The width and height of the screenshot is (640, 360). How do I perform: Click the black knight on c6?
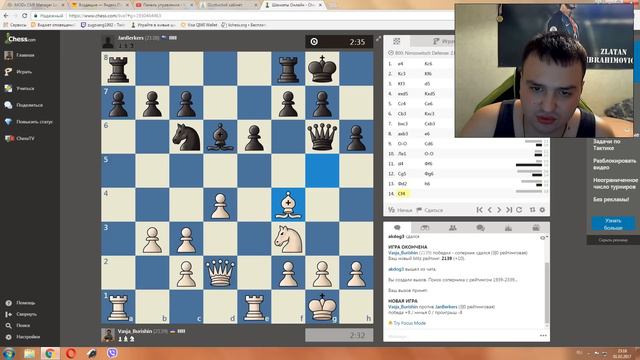tap(186, 136)
